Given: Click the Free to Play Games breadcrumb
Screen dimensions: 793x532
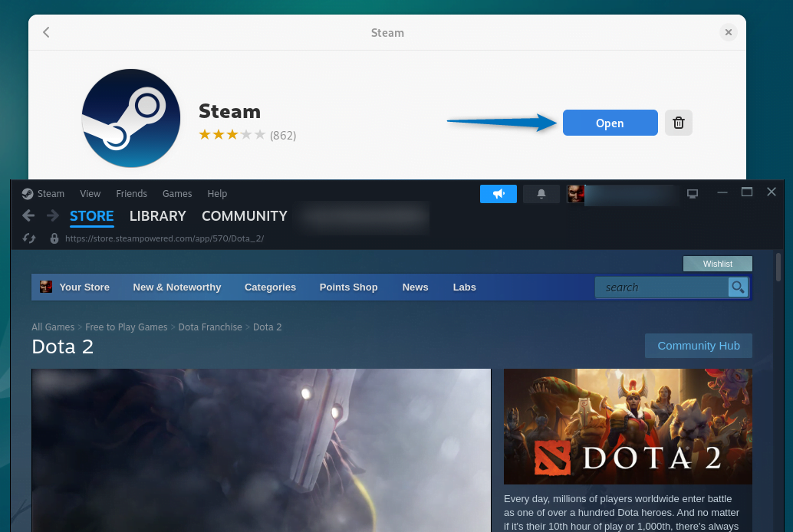Looking at the screenshot, I should click(x=126, y=327).
